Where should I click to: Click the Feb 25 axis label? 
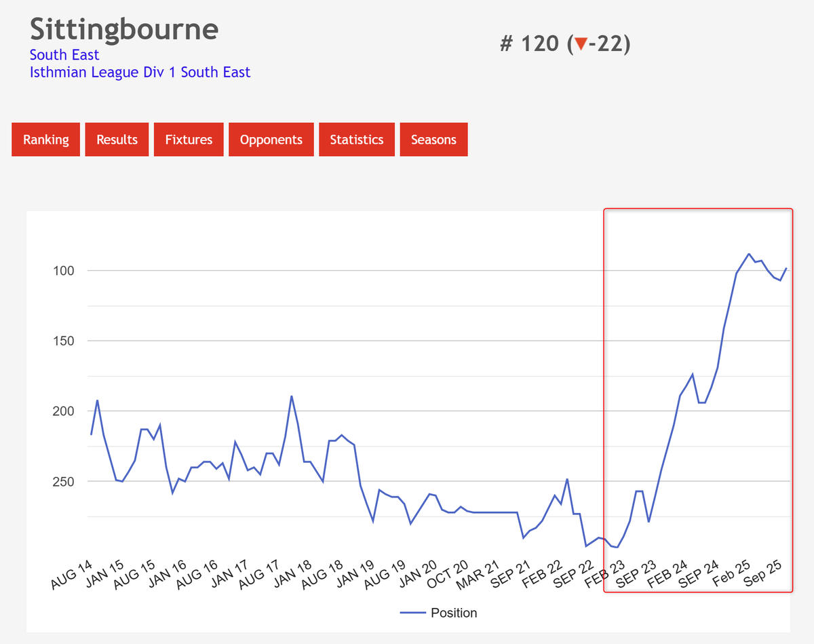730,573
